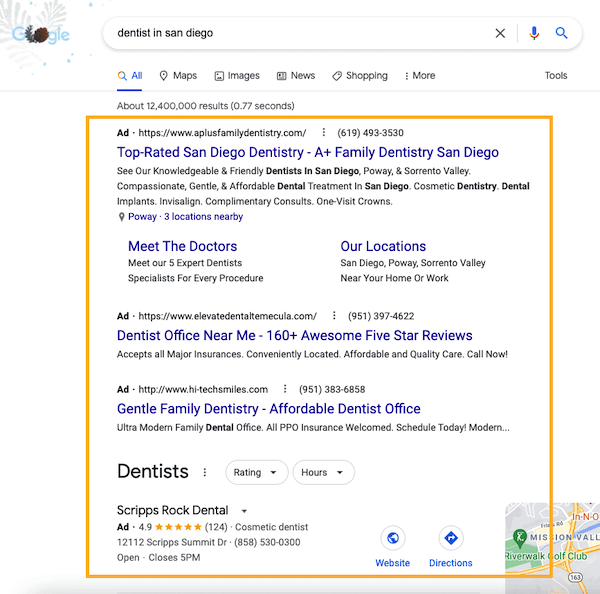Open the map thumbnail showing Riverwalk Golf Club
This screenshot has height=594, width=600.
(x=553, y=548)
